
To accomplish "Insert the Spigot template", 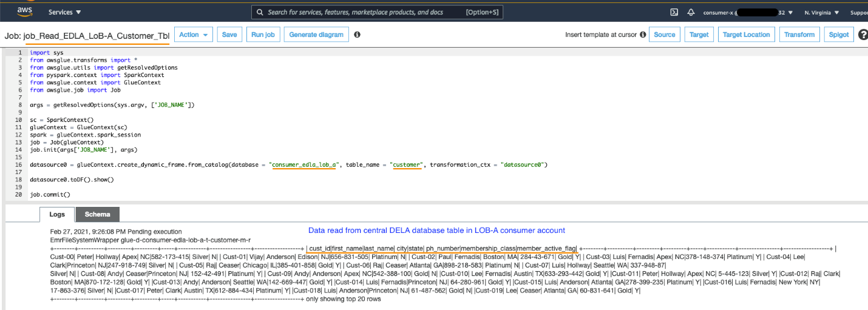I will tap(839, 35).
